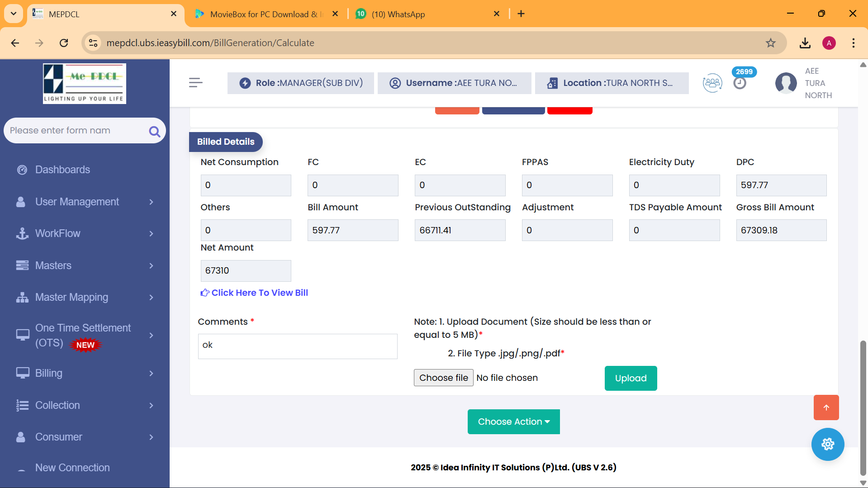Screen dimensions: 868x488
Task: Click the Dashboards speedometer icon
Action: click(x=22, y=170)
